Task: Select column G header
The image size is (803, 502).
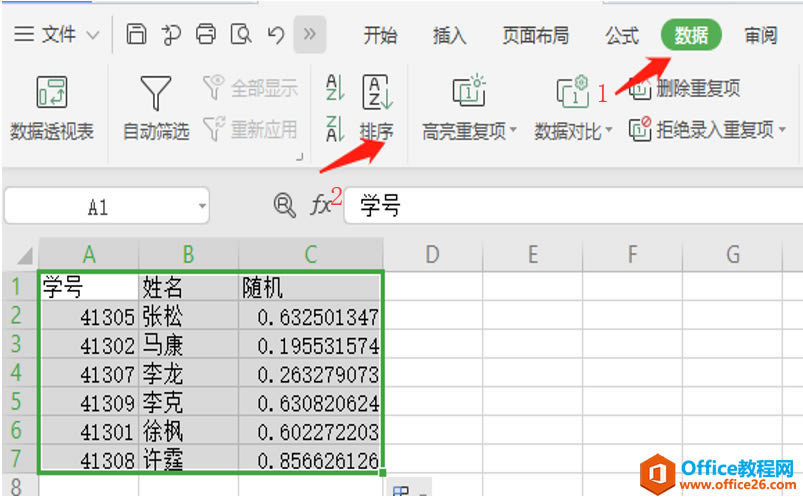Action: click(733, 254)
